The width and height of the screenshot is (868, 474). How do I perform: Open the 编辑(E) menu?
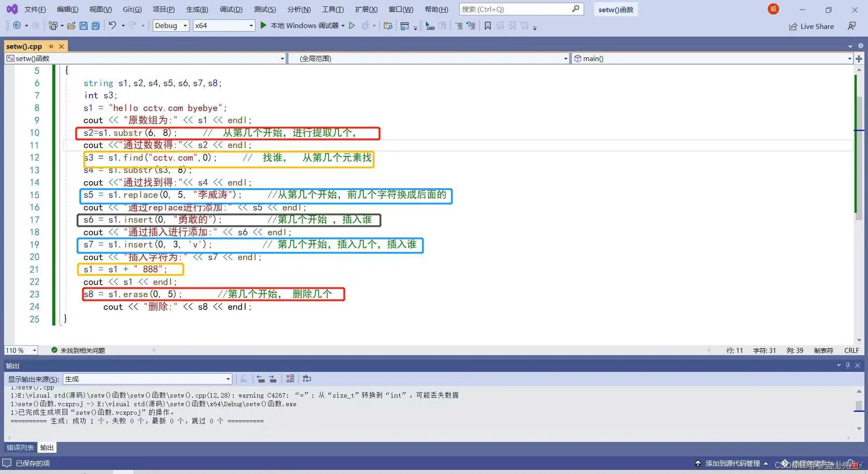pyautogui.click(x=67, y=9)
